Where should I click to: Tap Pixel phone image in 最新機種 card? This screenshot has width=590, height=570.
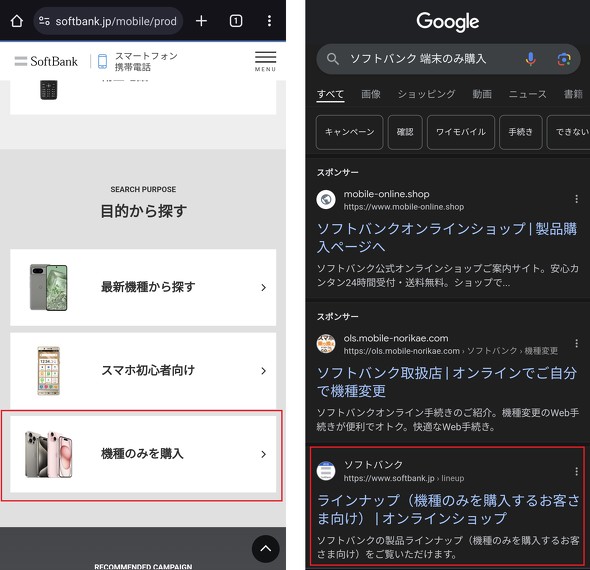coord(49,287)
